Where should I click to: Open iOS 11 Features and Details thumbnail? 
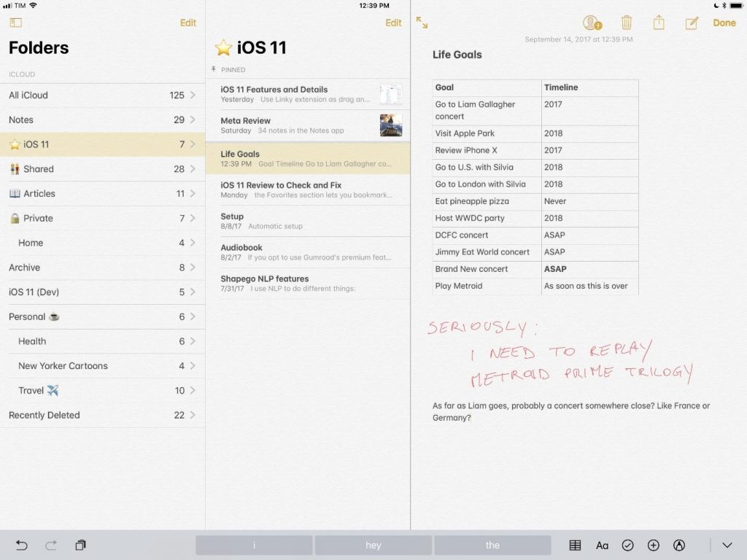click(391, 94)
